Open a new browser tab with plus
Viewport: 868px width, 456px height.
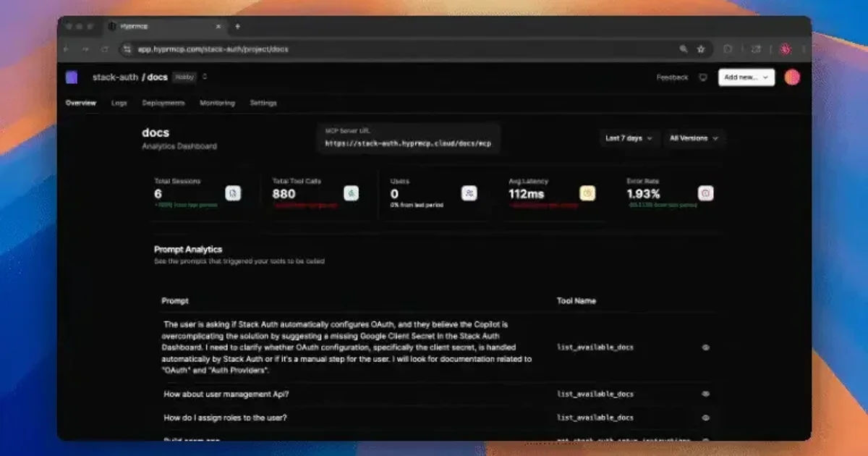(238, 26)
